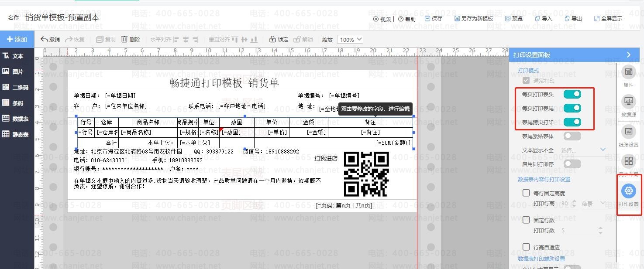Select the [=客户地址-电话] field
This screenshot has height=269, width=644.
click(242, 106)
